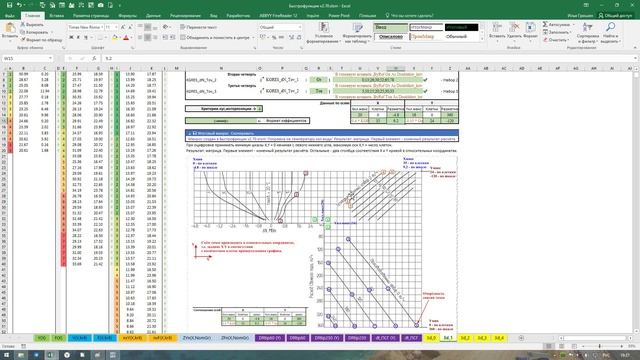Switch to Normal view in the status bar
640x360 pixels.
click(549, 346)
